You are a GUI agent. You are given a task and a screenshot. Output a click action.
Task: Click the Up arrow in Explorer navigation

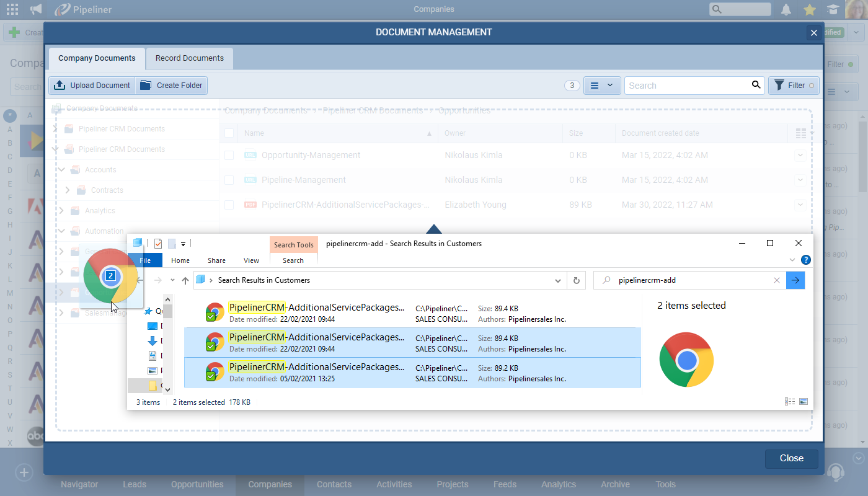(185, 280)
